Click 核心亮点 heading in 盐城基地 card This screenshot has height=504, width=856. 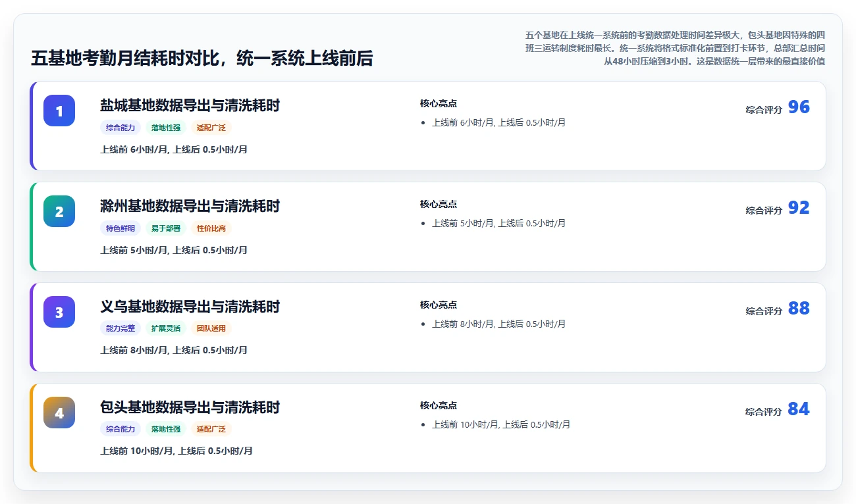click(x=439, y=104)
